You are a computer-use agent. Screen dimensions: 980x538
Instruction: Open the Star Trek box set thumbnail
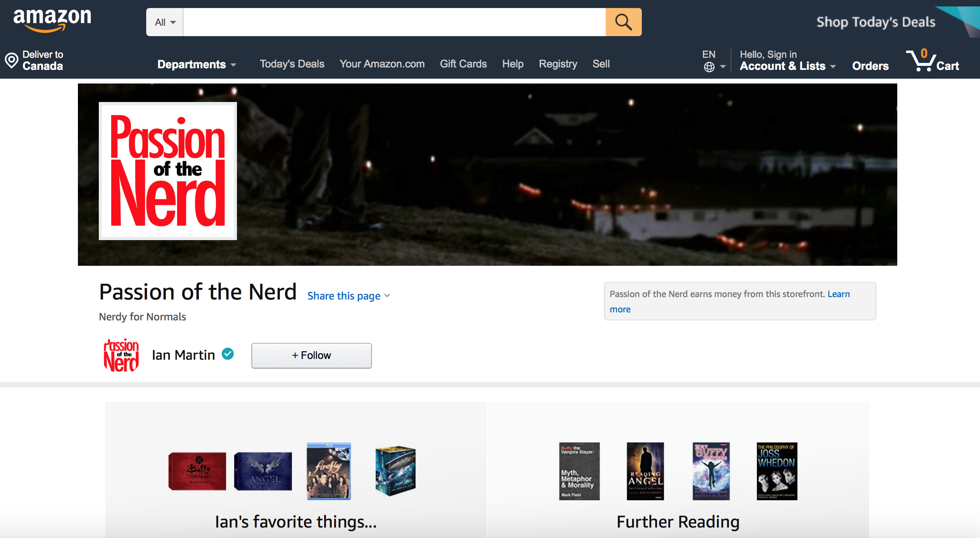pyautogui.click(x=395, y=471)
